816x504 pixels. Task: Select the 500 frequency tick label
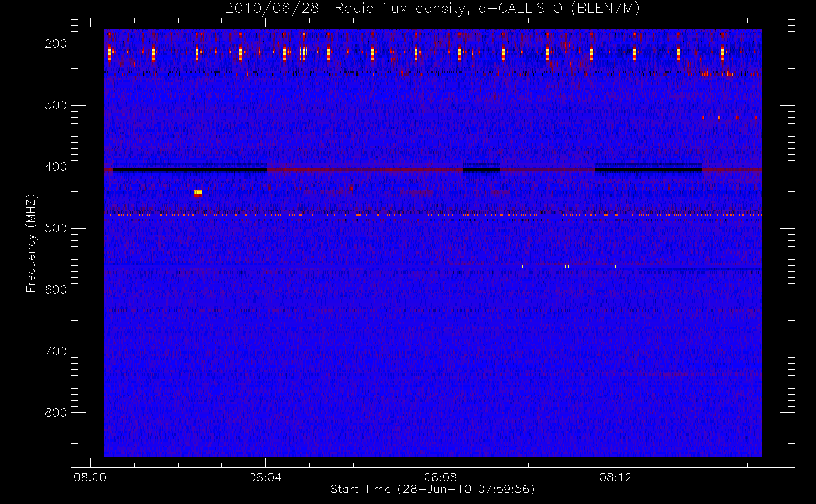click(56, 228)
